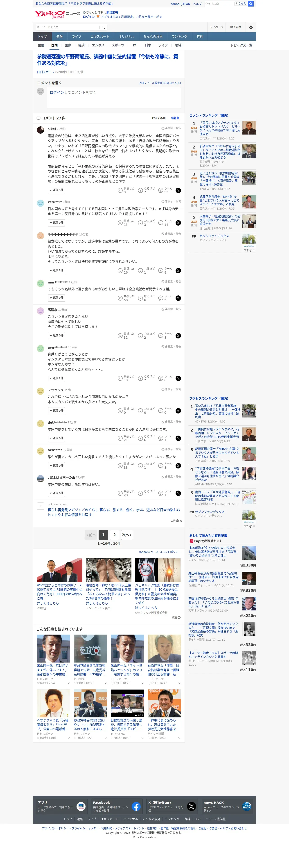This screenshot has height=868, width=289.
Task: Click 共感した icon on det******** comment
Action: [120, 438]
